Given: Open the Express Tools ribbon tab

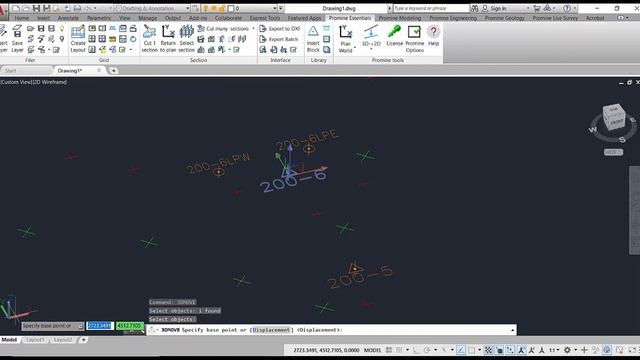Looking at the screenshot, I should pyautogui.click(x=264, y=18).
